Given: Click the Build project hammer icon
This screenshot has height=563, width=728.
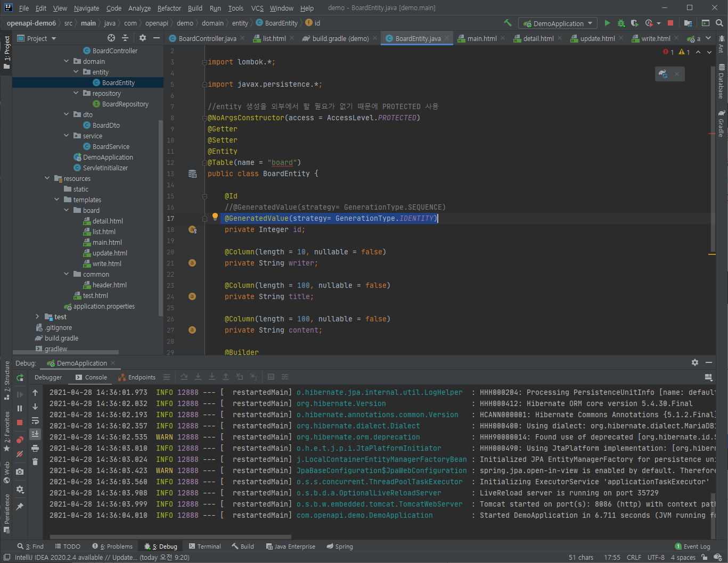Looking at the screenshot, I should [x=508, y=23].
